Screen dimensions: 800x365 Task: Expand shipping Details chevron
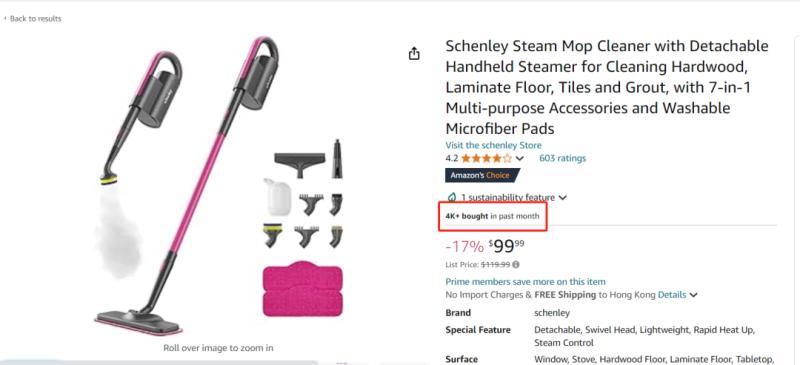point(693,295)
